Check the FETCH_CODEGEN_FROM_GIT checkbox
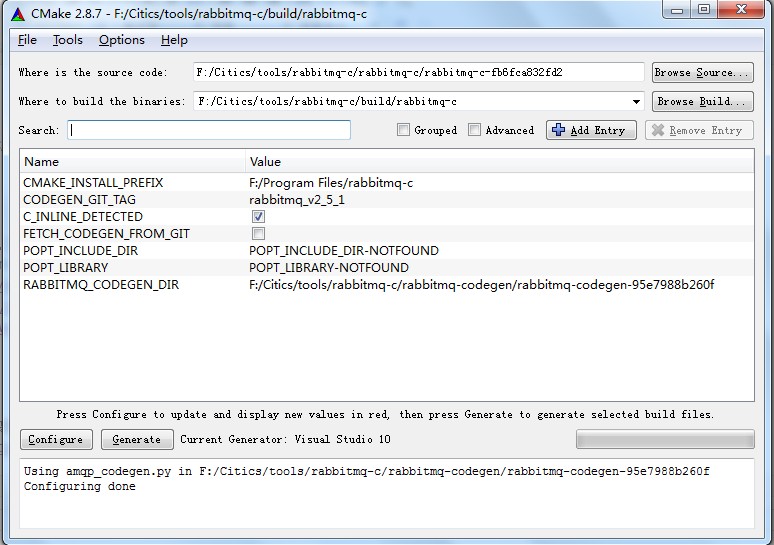The height and width of the screenshot is (545, 774). 258,233
